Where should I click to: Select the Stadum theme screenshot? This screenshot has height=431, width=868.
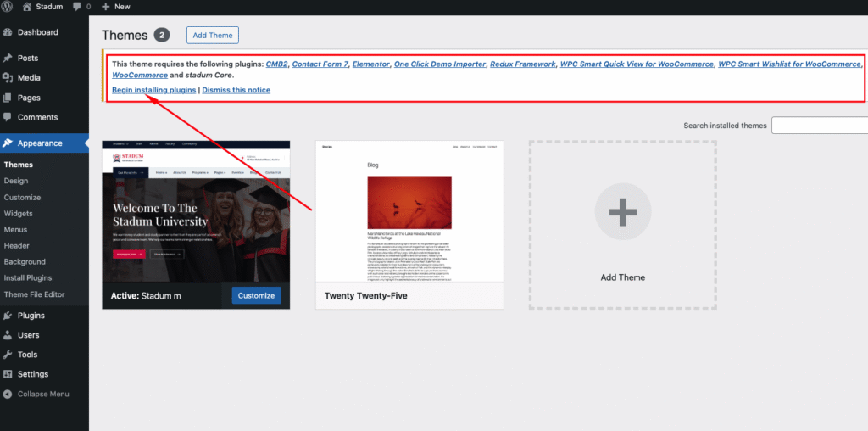click(x=196, y=211)
